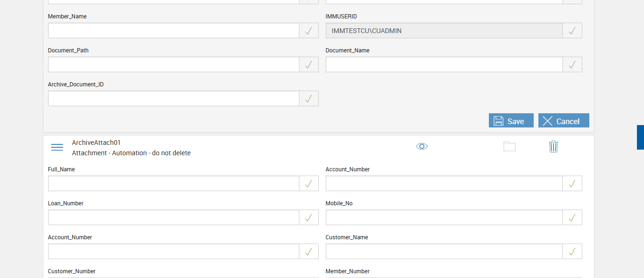Screen dimensions: 644x278
Task: Click the folder icon for ArchiveAttach01
Action: click(509, 146)
